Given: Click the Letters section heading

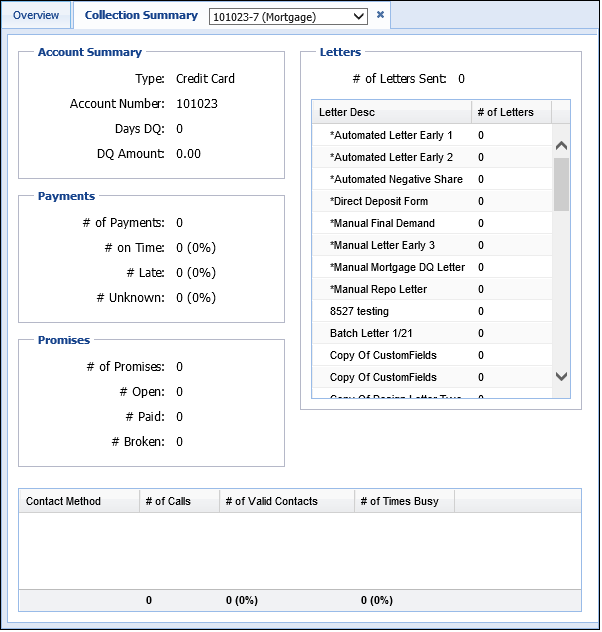Looking at the screenshot, I should point(340,52).
